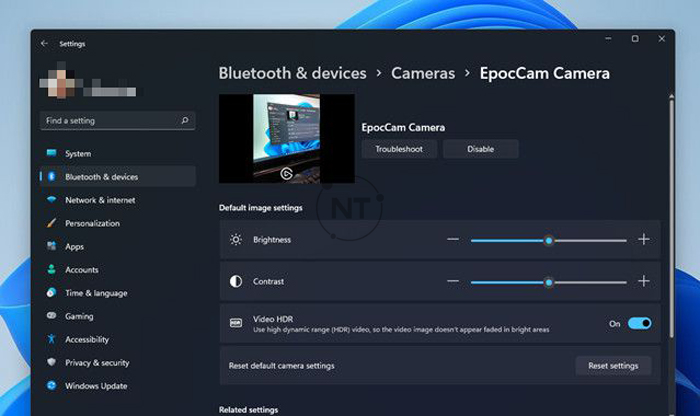Open Windows Update settings
The image size is (700, 416).
pos(118,386)
